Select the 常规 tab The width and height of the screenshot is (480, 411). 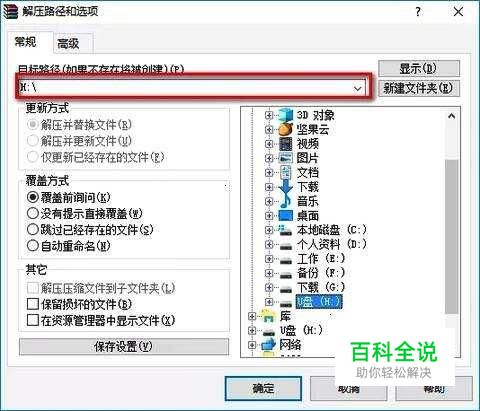pos(25,42)
